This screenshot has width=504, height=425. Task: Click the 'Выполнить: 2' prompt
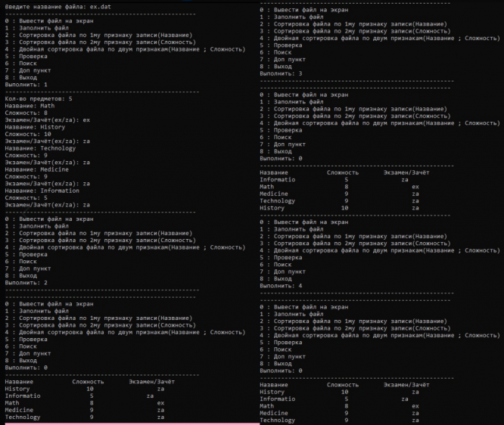(26, 283)
